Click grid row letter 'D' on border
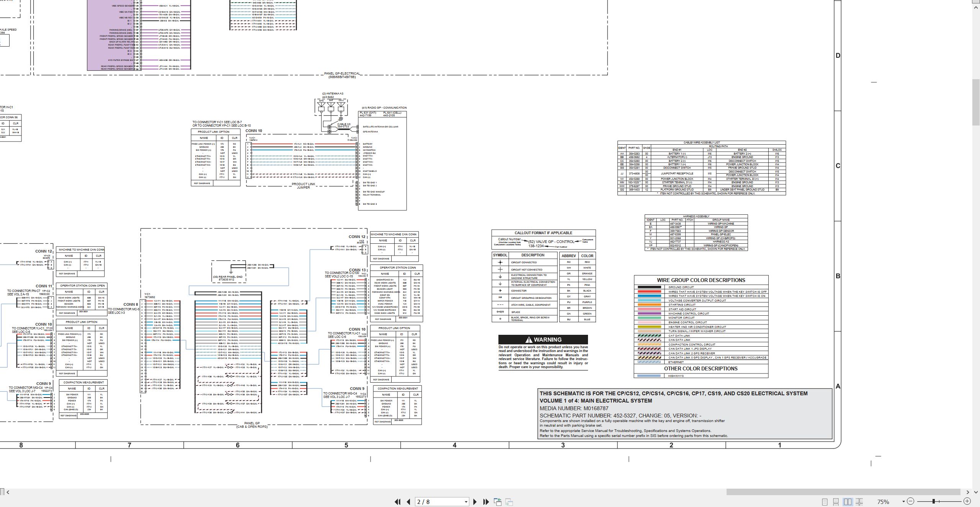The width and height of the screenshot is (980, 507). pos(838,55)
